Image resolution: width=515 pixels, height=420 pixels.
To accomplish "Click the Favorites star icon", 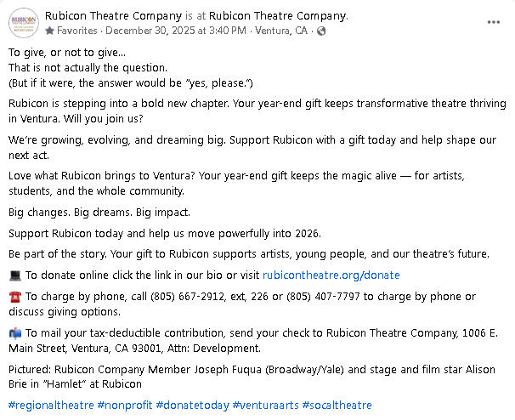I will [x=50, y=31].
